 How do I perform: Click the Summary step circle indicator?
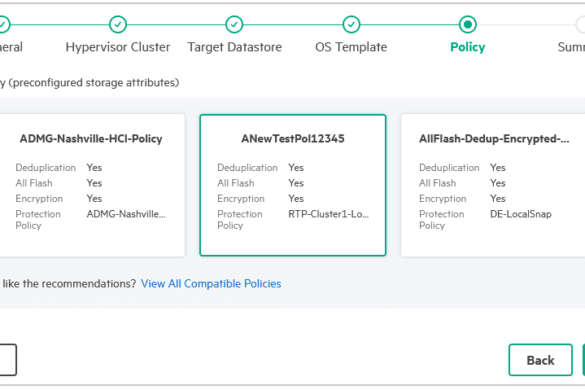[581, 25]
